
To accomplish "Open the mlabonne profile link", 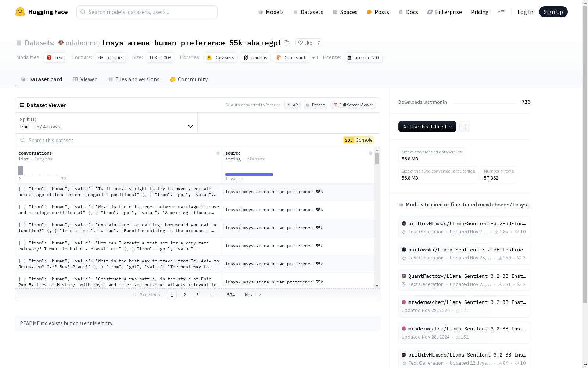I will [x=81, y=43].
